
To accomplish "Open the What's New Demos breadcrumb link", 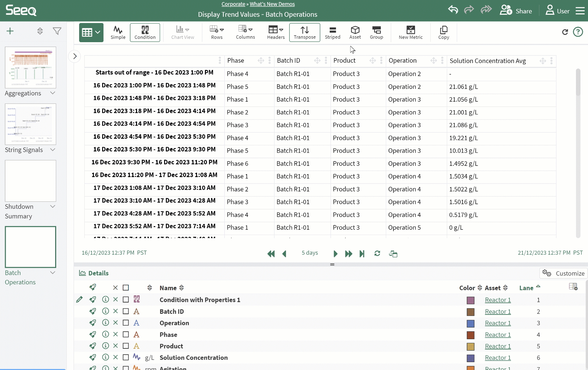I will [x=272, y=4].
